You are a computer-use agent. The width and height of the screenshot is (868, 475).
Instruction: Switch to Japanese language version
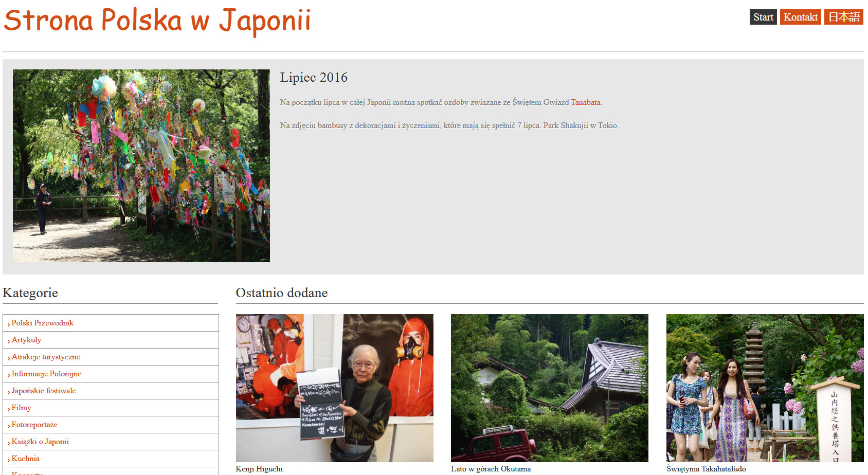click(843, 17)
